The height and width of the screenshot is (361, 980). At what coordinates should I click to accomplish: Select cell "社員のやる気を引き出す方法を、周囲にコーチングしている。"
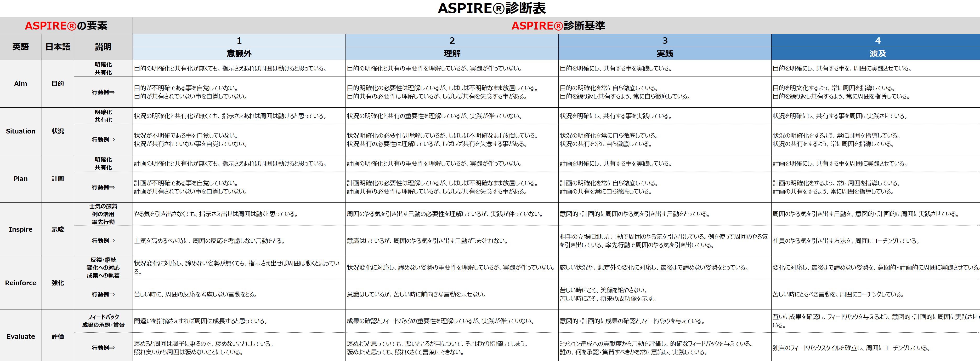876,241
